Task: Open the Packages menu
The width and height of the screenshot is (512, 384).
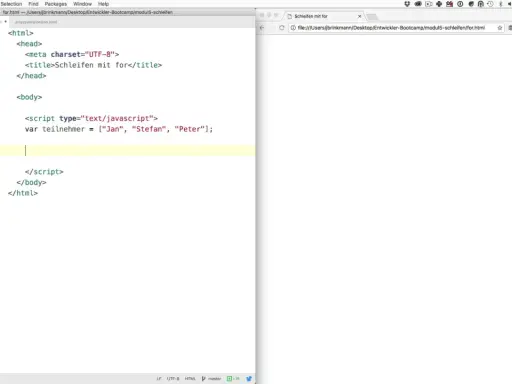Action: coord(56,4)
